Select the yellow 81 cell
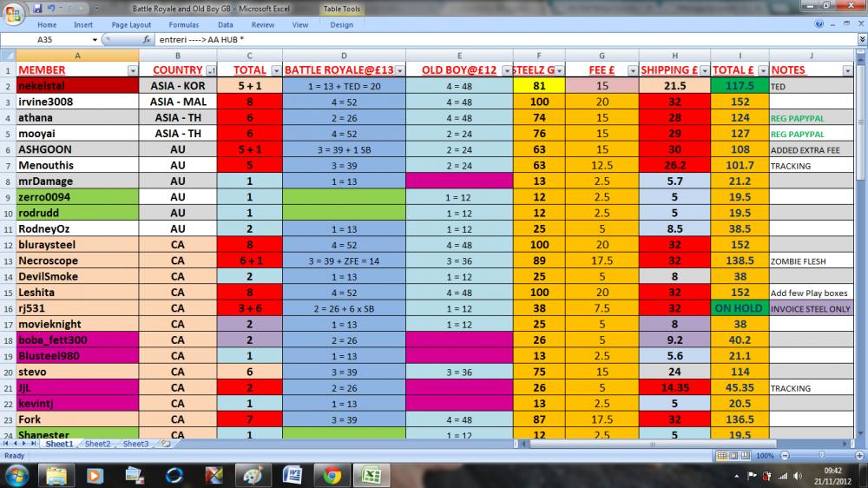Image resolution: width=868 pixels, height=488 pixels. pos(539,86)
